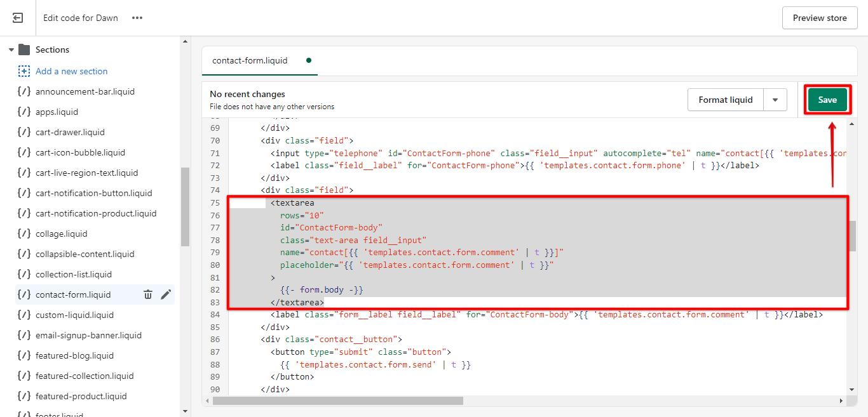
Task: Click the announcement-bar.liquid file icon
Action: [24, 91]
